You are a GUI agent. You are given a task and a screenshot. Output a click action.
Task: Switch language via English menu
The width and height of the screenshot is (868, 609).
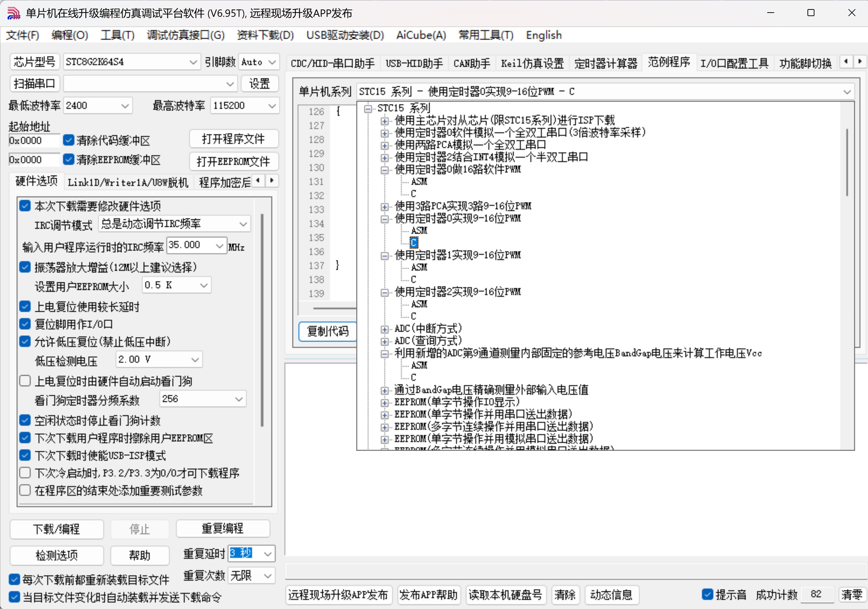(x=544, y=35)
